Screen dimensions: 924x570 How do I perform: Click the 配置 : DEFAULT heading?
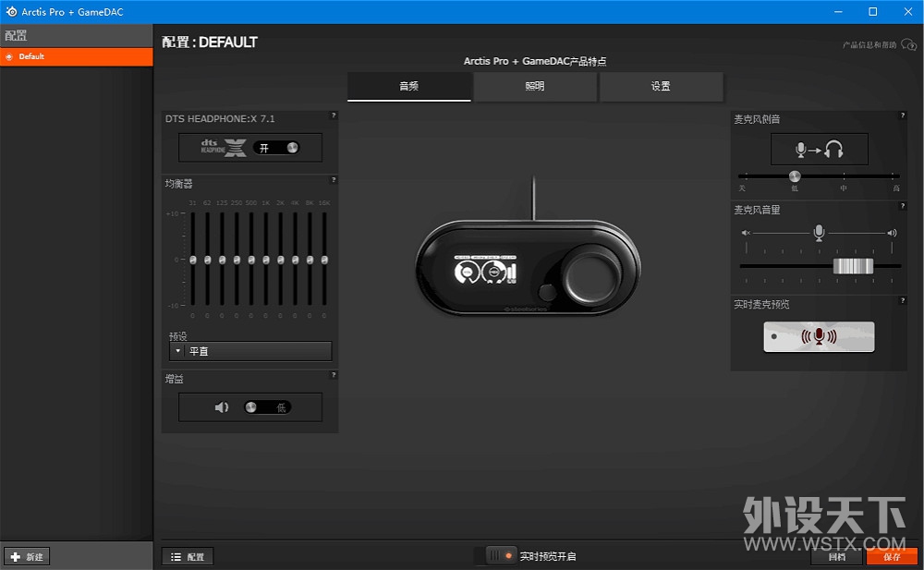pyautogui.click(x=210, y=42)
